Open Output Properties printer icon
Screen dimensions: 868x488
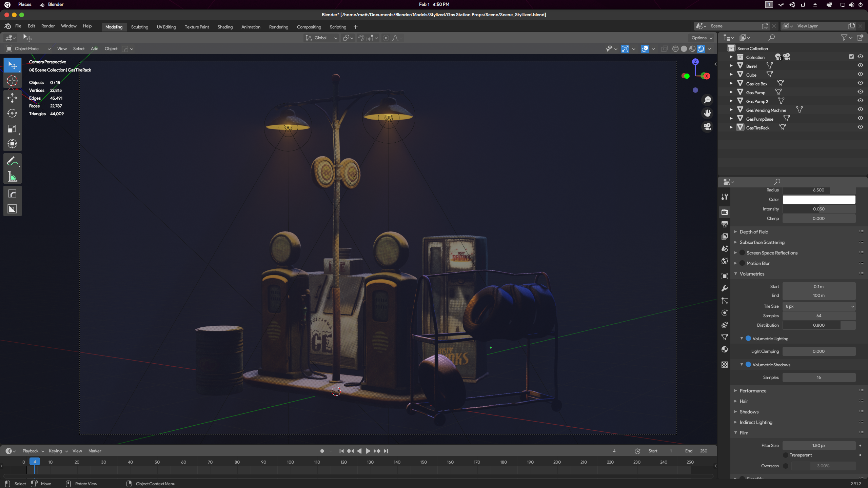[725, 224]
